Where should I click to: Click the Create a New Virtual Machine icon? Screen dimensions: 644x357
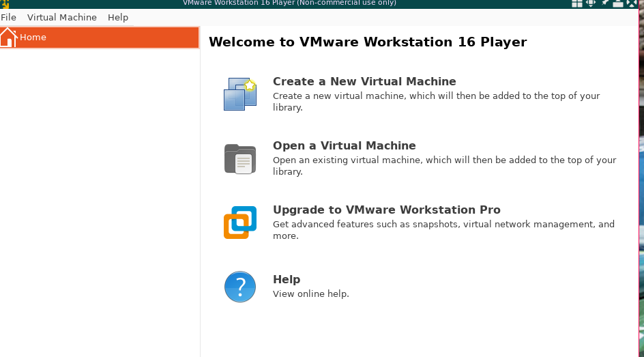click(x=240, y=94)
